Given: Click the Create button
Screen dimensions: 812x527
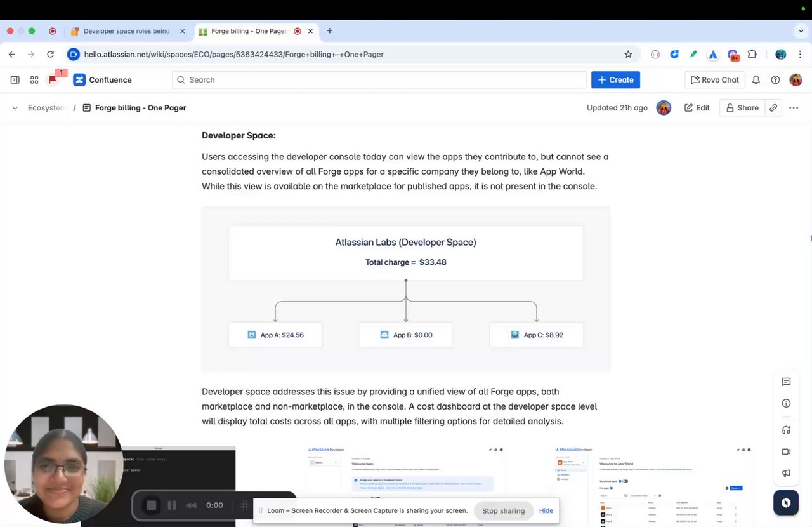Looking at the screenshot, I should tap(615, 80).
